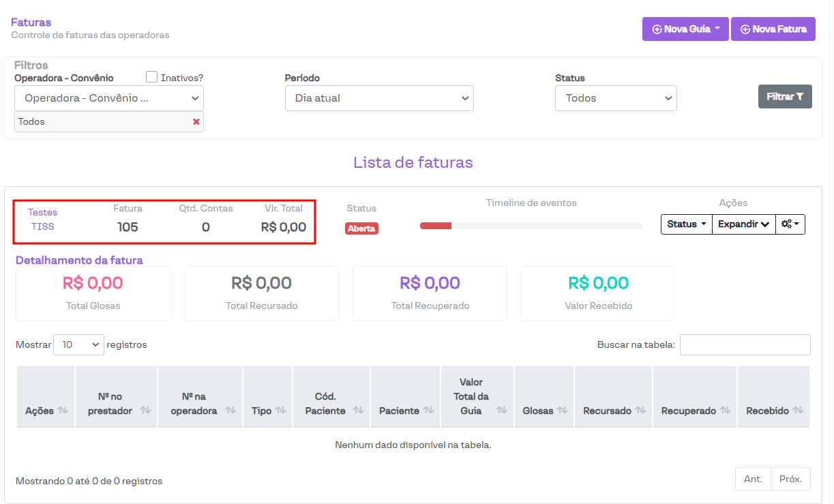This screenshot has width=834, height=504.
Task: Open the Nova Guia menu
Action: [x=685, y=29]
